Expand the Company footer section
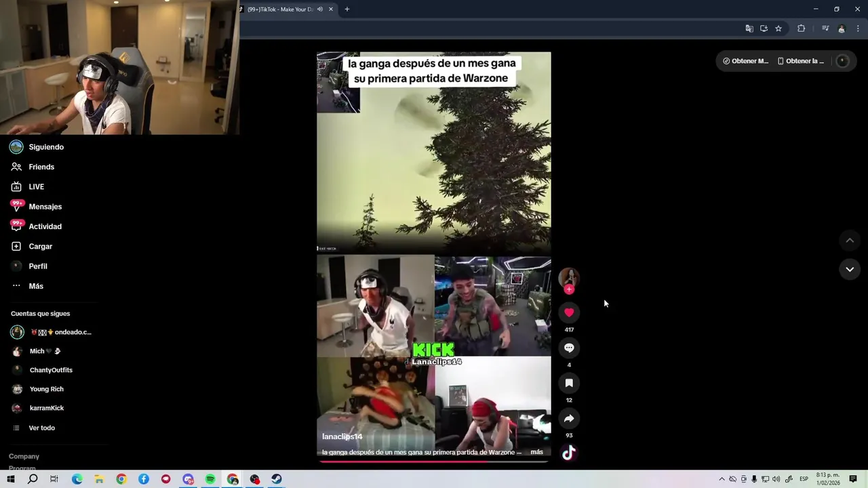This screenshot has height=488, width=868. pyautogui.click(x=24, y=456)
